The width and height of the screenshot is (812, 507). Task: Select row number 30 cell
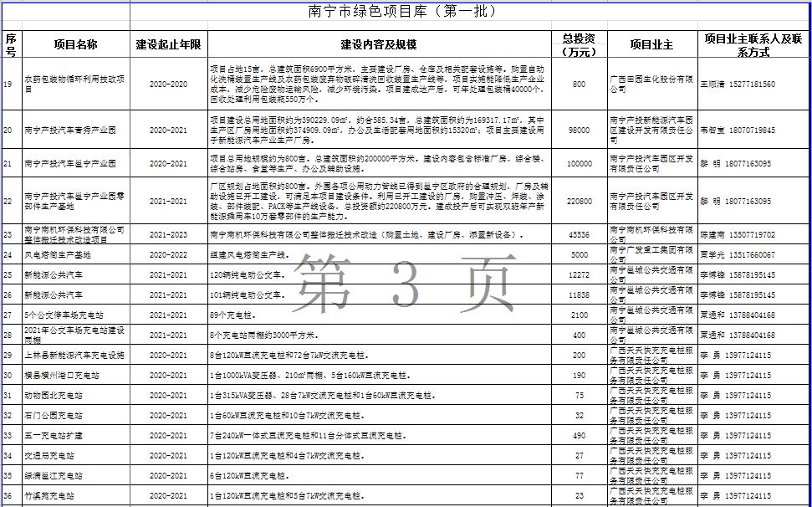(11, 375)
